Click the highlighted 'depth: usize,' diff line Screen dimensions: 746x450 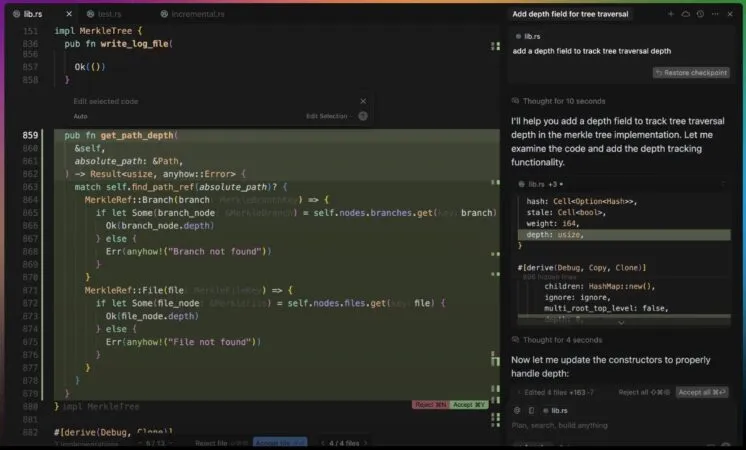click(x=624, y=235)
